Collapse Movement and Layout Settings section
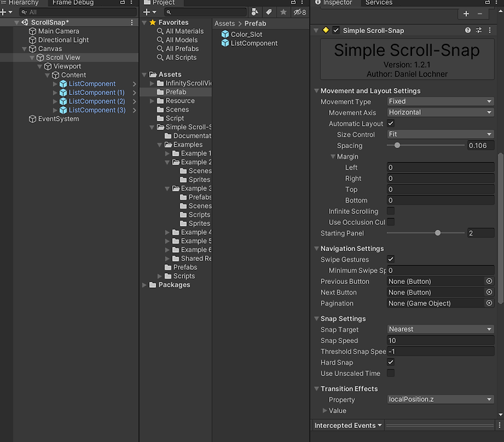The height and width of the screenshot is (442, 504). click(x=317, y=91)
